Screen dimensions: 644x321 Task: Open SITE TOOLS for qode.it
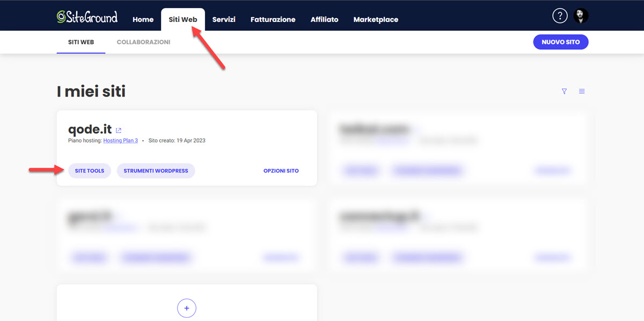[90, 171]
